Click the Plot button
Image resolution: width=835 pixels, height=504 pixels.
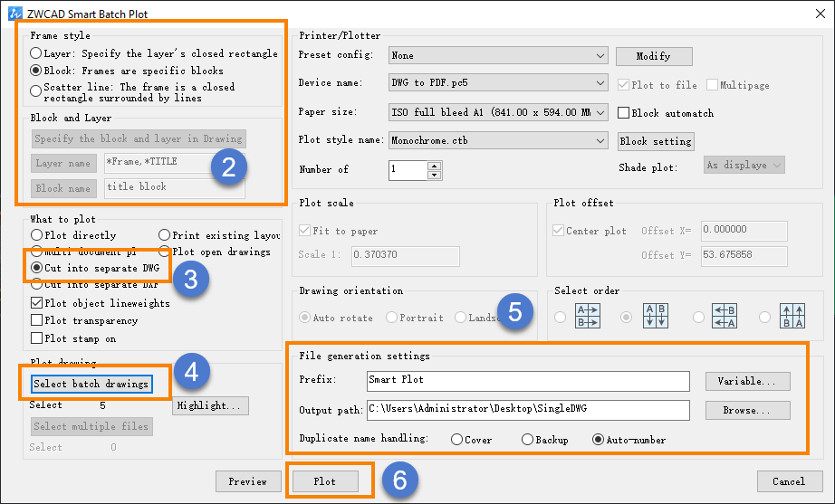tap(325, 481)
